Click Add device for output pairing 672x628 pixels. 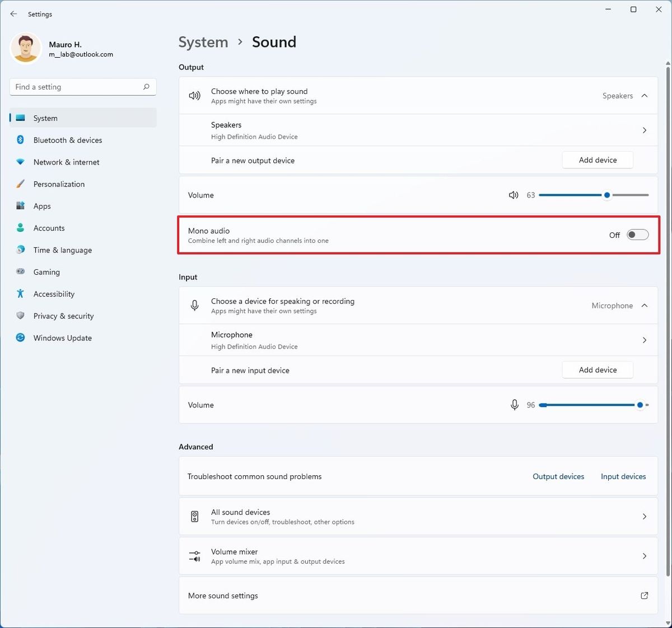[598, 160]
